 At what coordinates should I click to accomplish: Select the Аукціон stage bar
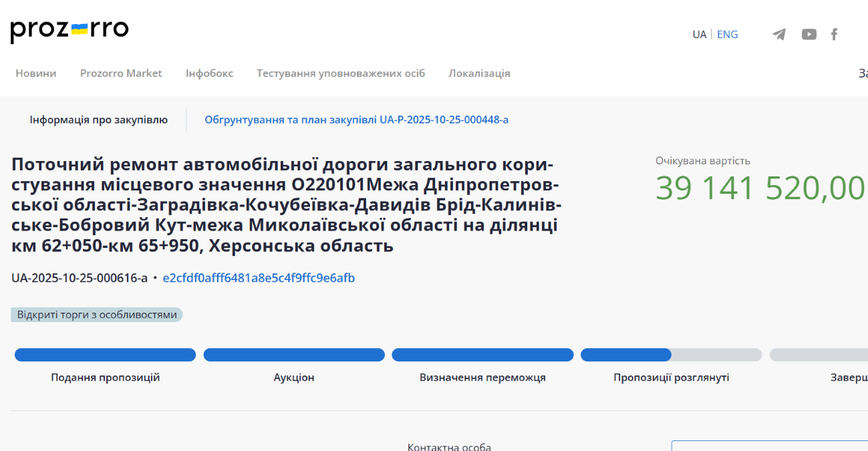click(294, 355)
